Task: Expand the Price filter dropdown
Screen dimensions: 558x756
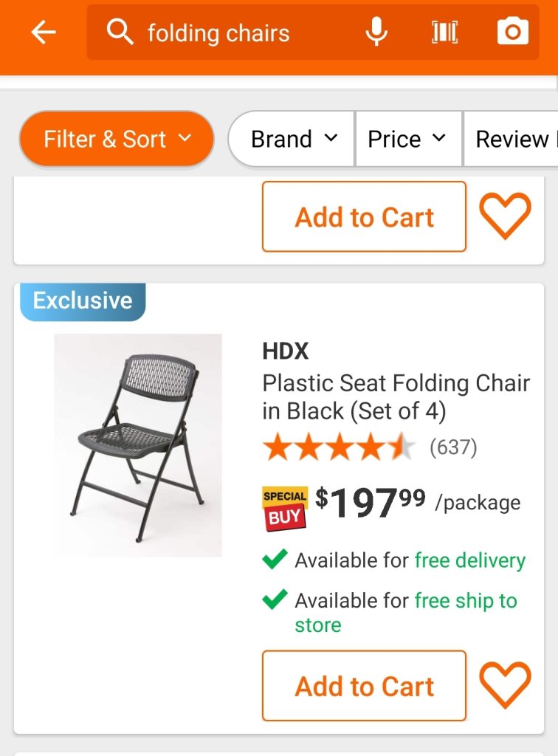Action: [x=407, y=139]
